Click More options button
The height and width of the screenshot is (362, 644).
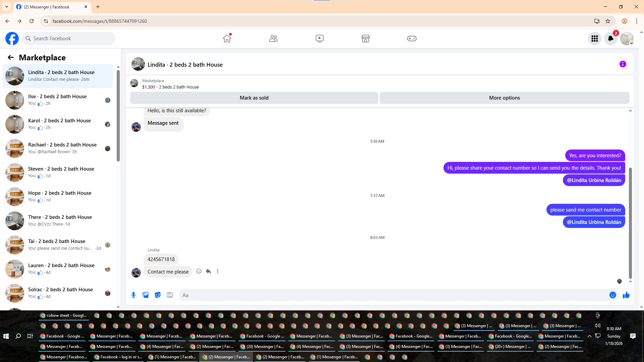tap(504, 98)
